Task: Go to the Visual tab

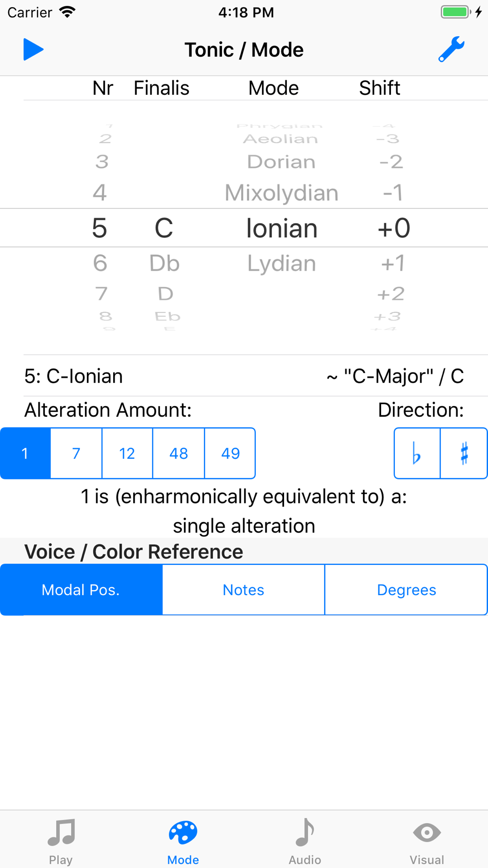Action: tap(427, 841)
